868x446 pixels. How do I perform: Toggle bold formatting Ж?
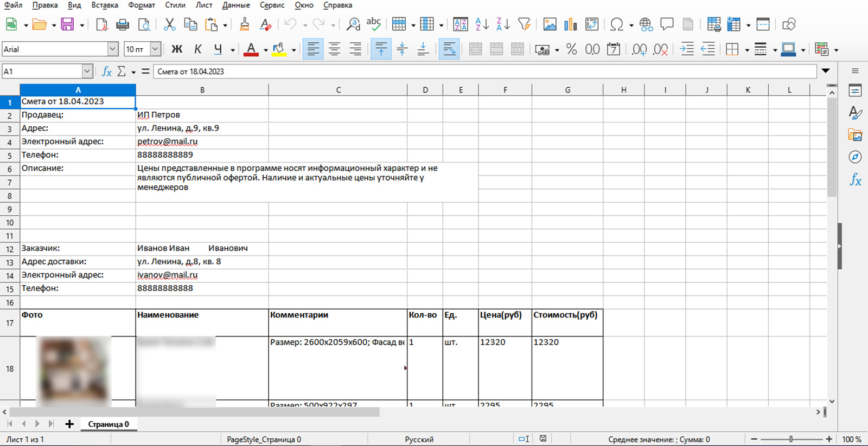(177, 49)
